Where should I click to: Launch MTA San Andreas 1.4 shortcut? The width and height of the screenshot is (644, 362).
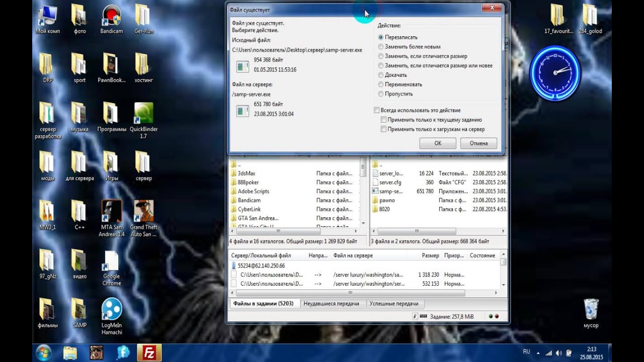pos(111,219)
